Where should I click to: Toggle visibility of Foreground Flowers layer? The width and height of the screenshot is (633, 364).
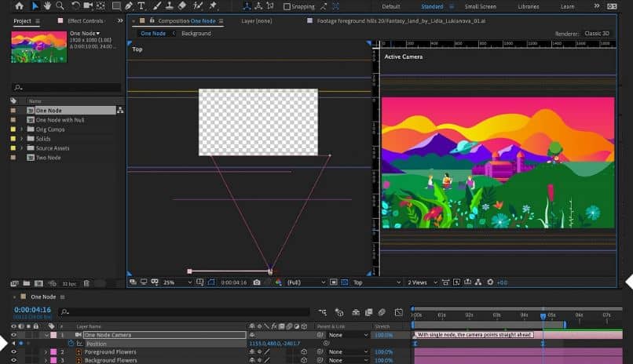pyautogui.click(x=13, y=352)
